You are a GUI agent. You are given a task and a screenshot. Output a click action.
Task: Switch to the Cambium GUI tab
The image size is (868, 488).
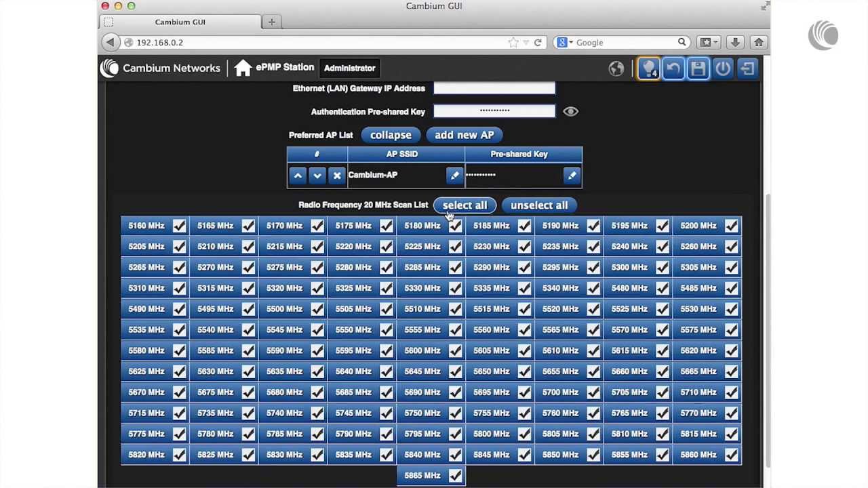pyautogui.click(x=180, y=22)
